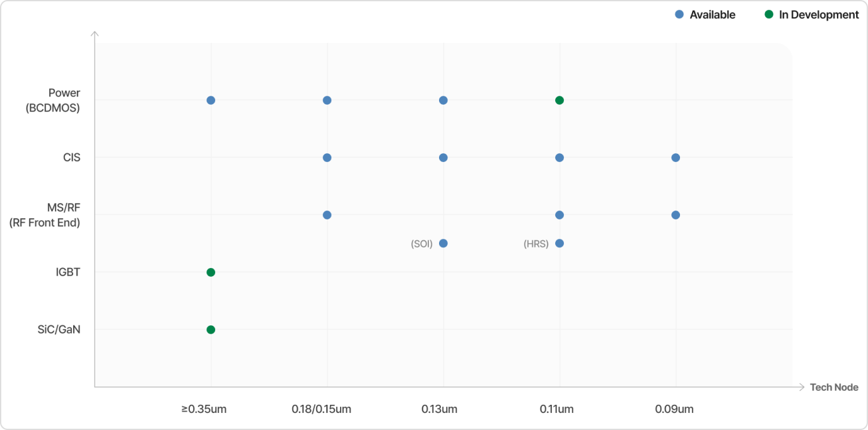Click the Available legend label
Screen dimensions: 868x430
tap(712, 15)
